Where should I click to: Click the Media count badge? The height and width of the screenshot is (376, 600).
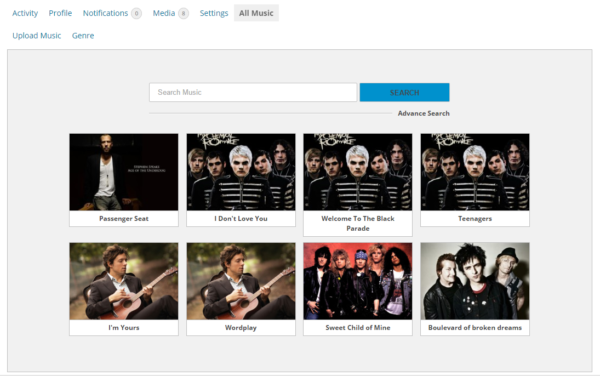point(183,13)
